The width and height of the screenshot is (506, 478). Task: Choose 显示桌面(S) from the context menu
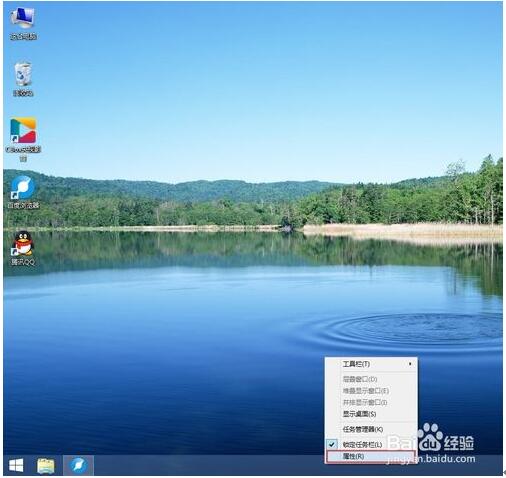click(x=371, y=414)
